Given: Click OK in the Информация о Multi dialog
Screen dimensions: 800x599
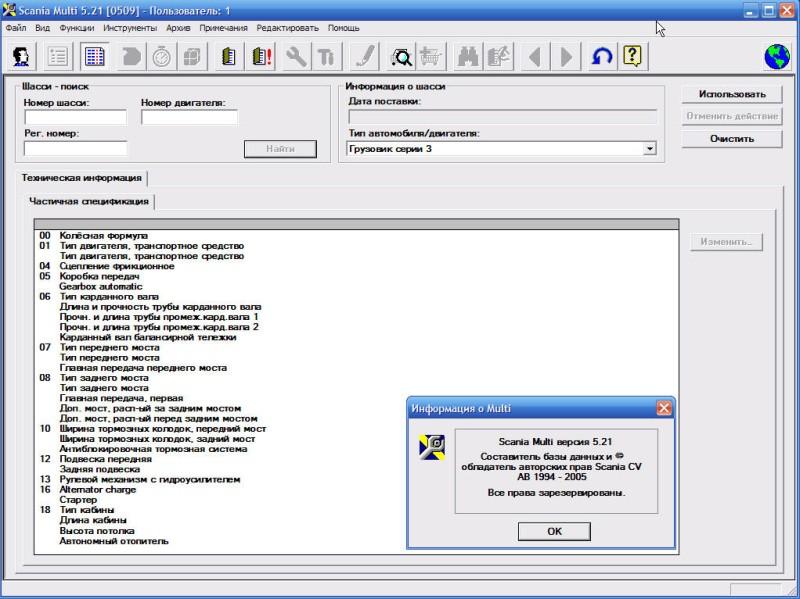Looking at the screenshot, I should point(554,531).
